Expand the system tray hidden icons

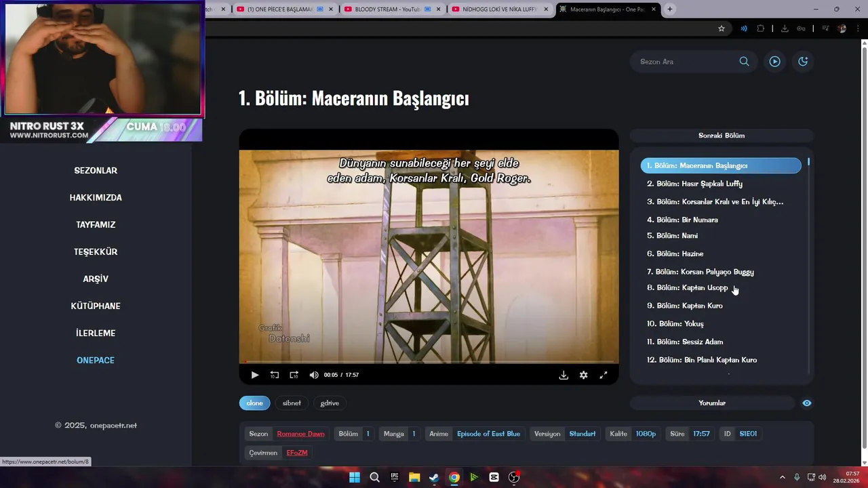click(782, 477)
